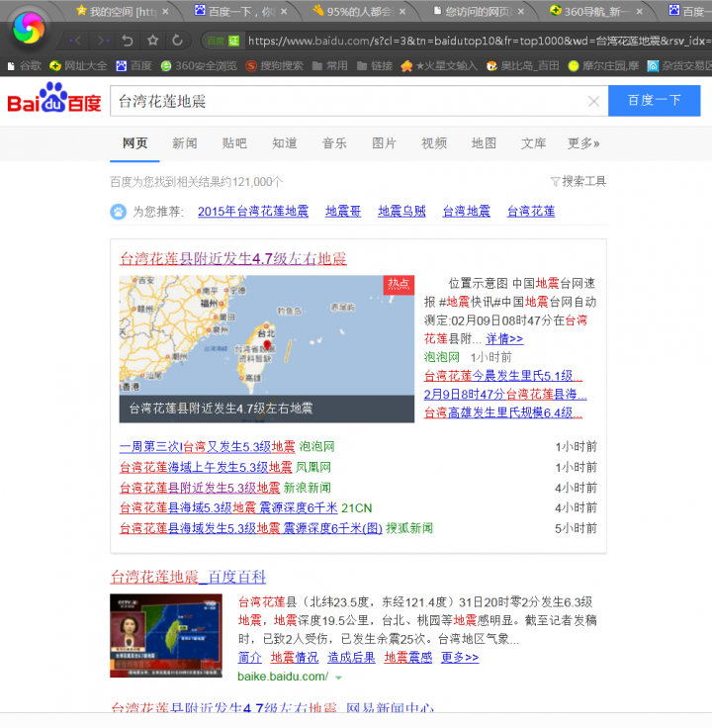Image resolution: width=712 pixels, height=728 pixels.
Task: Open news 一周第三次!台湾又发生5.3级地震
Action: (x=207, y=447)
